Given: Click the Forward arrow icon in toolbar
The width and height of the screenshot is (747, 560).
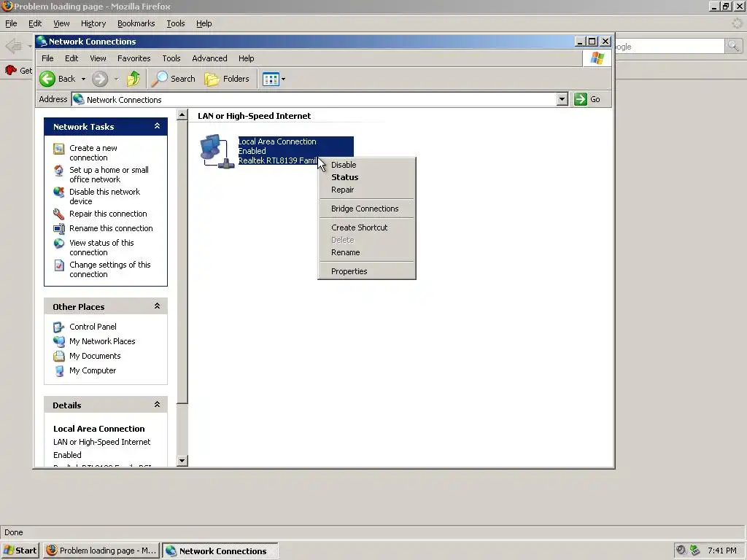Looking at the screenshot, I should 99,79.
